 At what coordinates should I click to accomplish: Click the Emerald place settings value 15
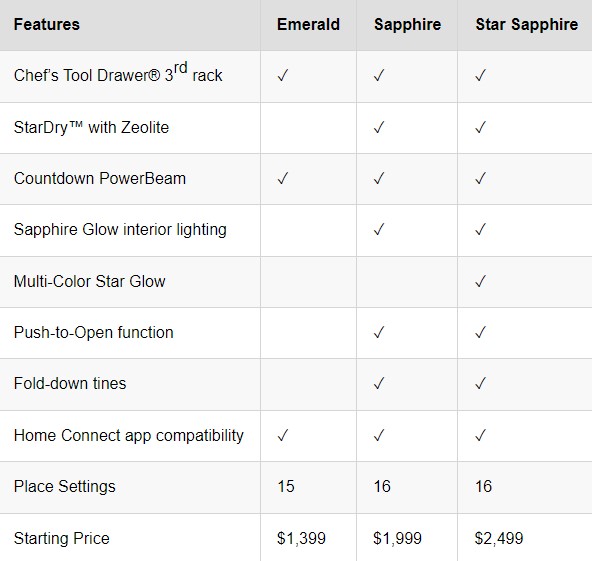click(x=286, y=486)
